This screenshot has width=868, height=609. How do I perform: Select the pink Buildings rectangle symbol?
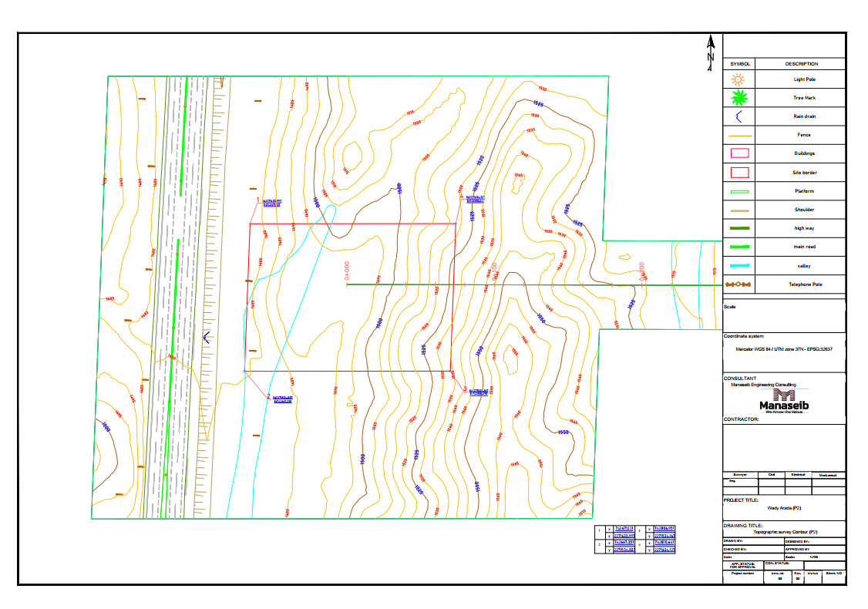738,153
